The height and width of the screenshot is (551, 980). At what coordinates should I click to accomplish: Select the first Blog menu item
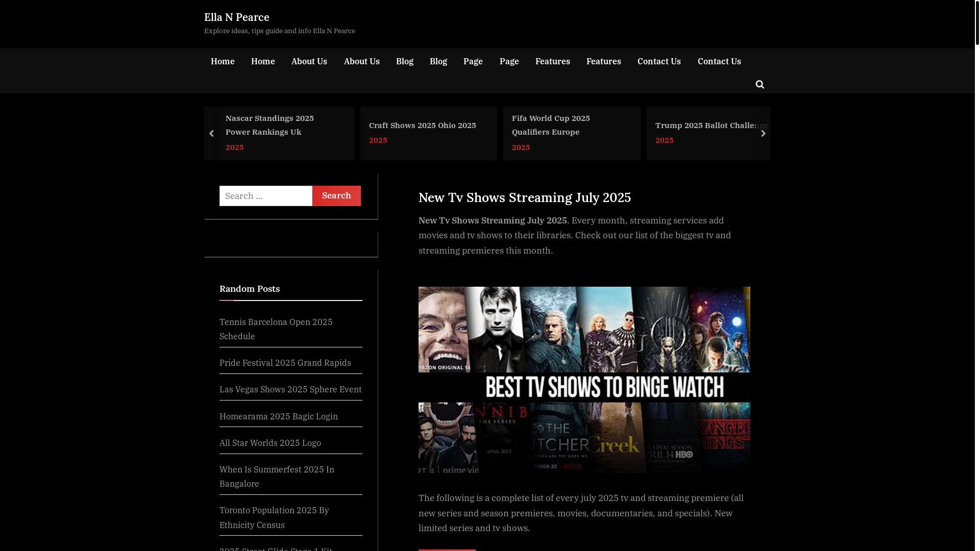point(405,61)
